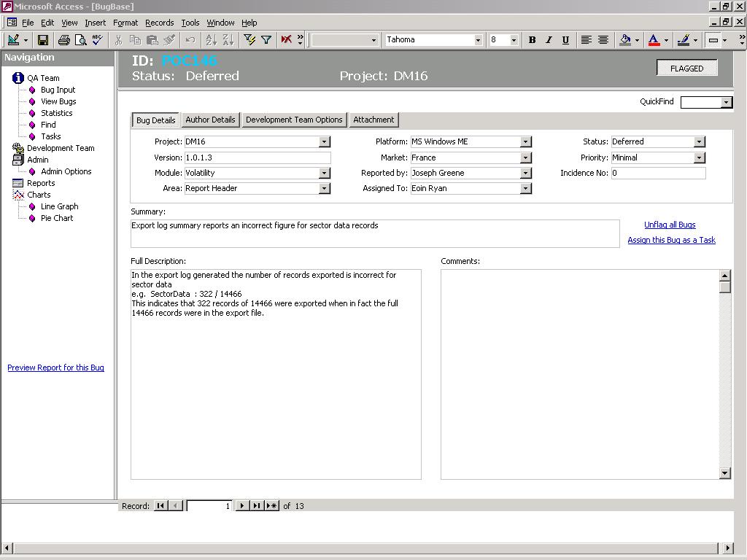Viewport: 747px width, 560px height.
Task: Click the Delete Record toolbar icon
Action: point(287,40)
